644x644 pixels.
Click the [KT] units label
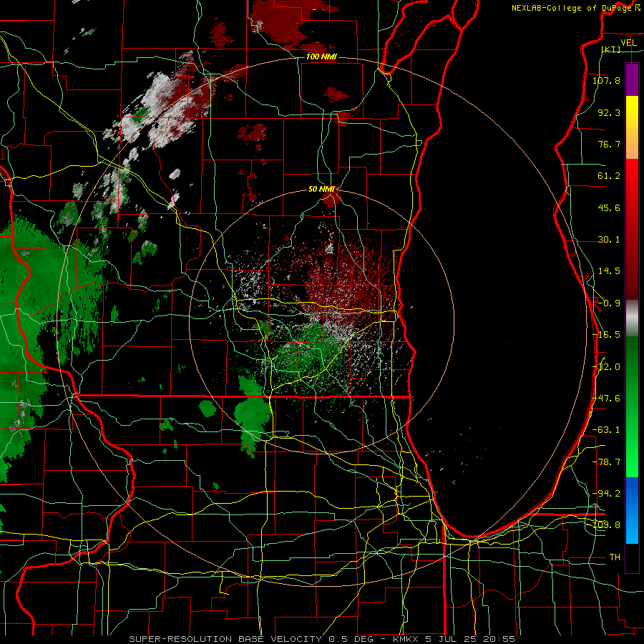611,49
